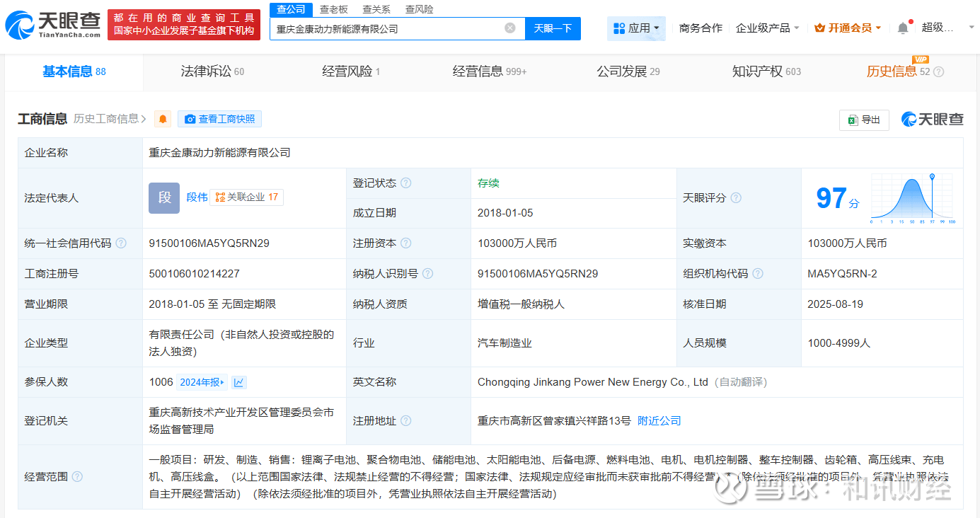980x518 pixels.
Task: Click the orange alert bell beside 历史工商信息
Action: (163, 119)
